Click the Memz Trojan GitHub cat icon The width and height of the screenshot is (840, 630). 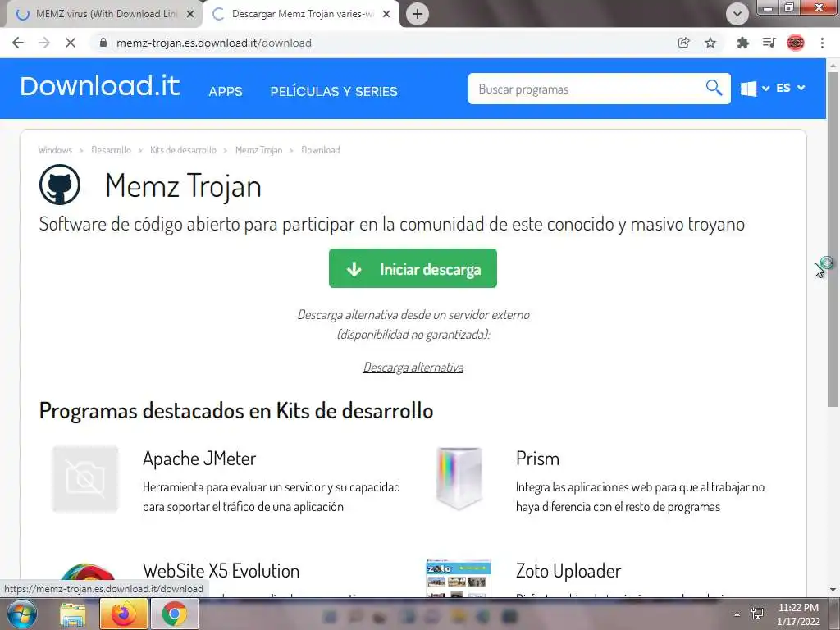(60, 185)
